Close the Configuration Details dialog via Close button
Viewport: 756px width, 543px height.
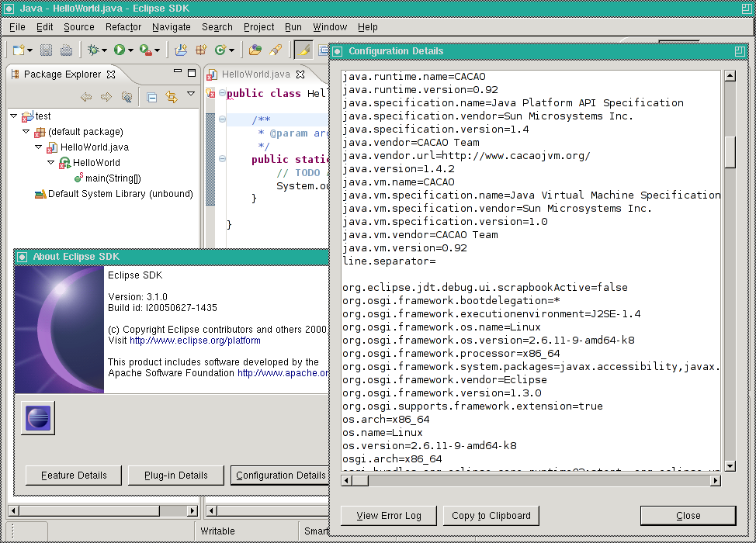pos(688,516)
